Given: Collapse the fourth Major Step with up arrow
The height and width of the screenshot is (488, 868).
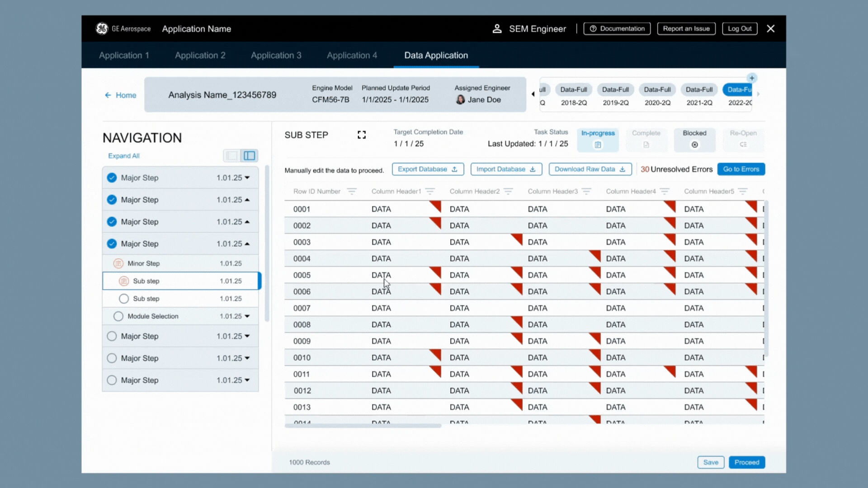Looking at the screenshot, I should click(247, 244).
